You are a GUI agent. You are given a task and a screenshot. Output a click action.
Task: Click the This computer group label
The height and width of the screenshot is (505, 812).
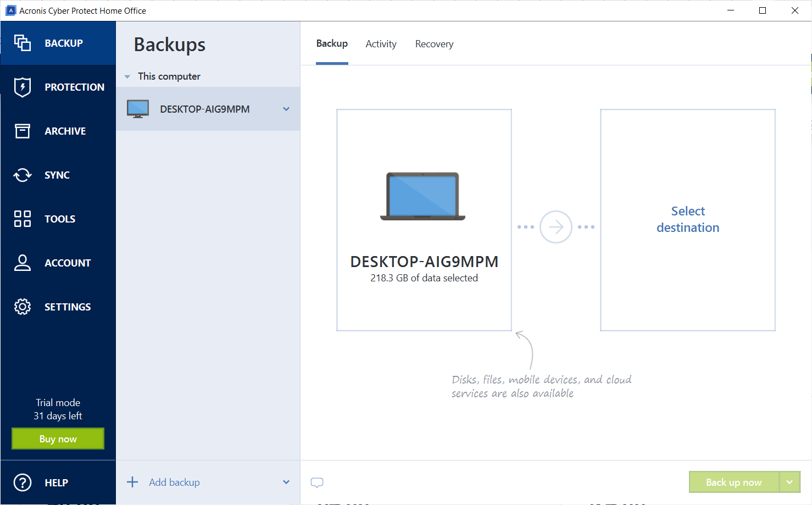pyautogui.click(x=169, y=76)
